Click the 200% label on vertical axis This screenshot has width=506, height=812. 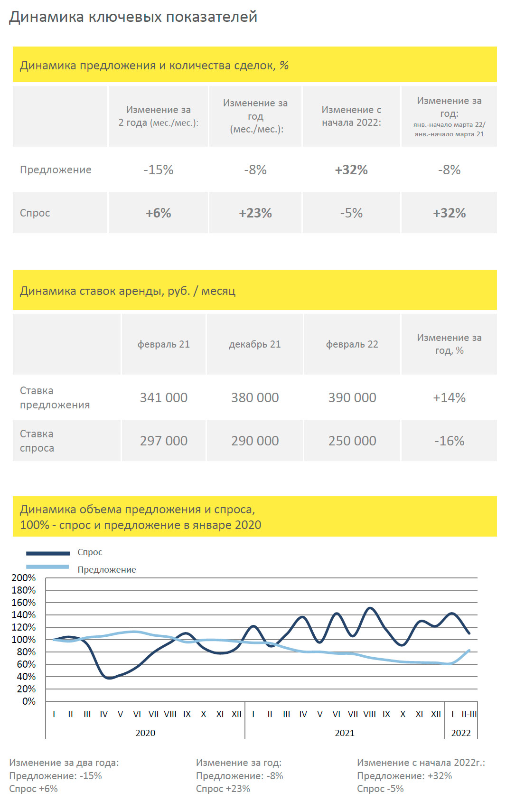(24, 578)
